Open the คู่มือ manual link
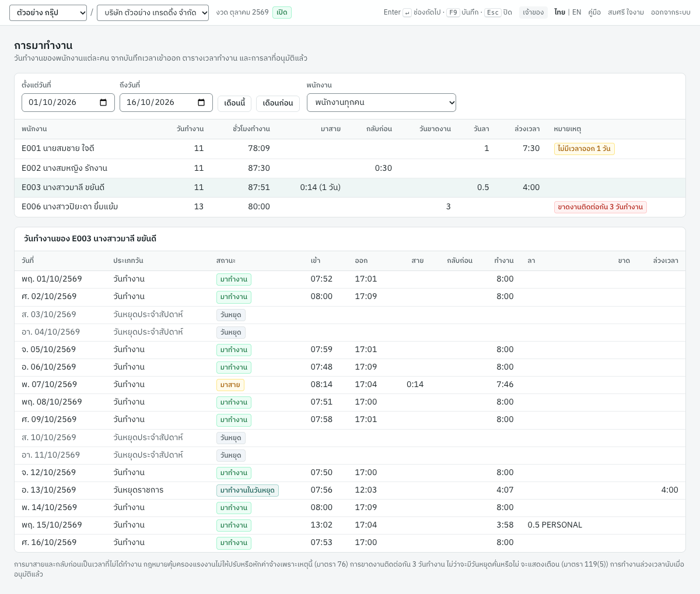 click(594, 12)
